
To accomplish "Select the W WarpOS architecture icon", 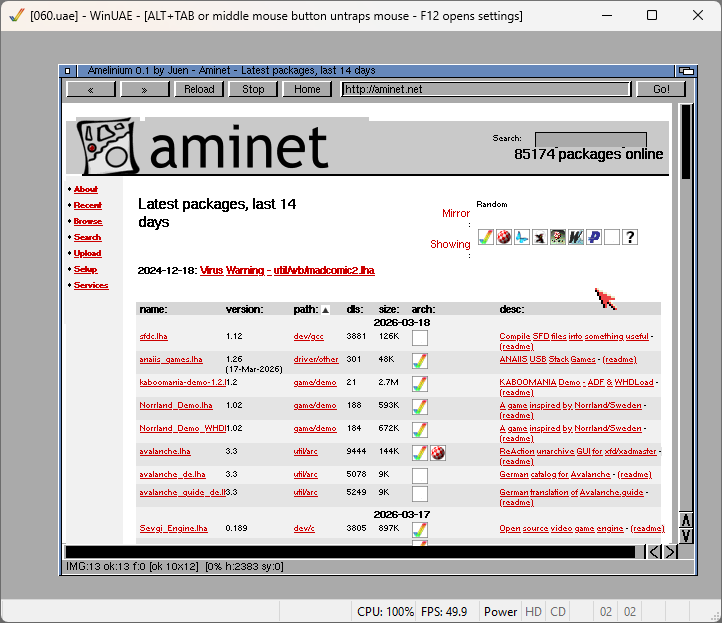I will click(x=576, y=237).
